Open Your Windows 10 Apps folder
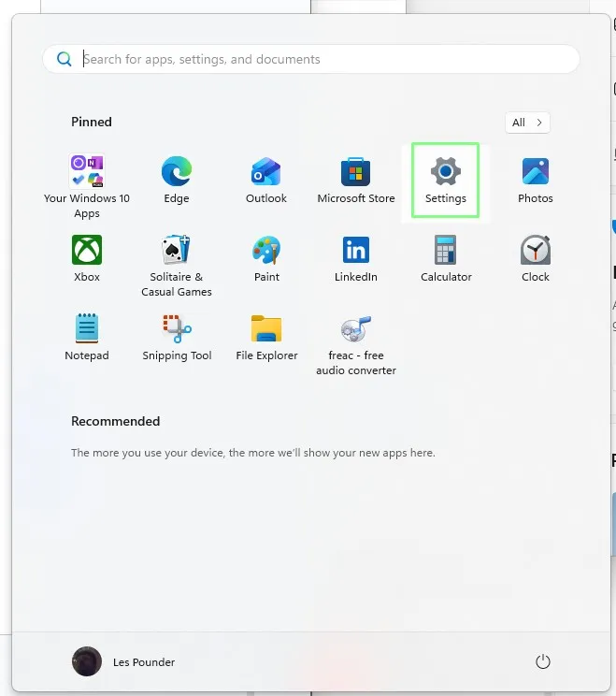This screenshot has height=696, width=616. click(x=87, y=185)
